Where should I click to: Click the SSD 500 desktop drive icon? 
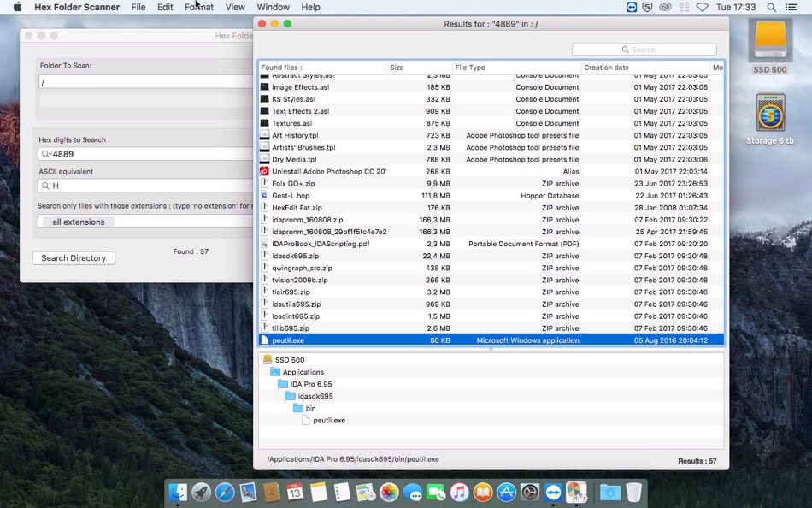(x=769, y=41)
